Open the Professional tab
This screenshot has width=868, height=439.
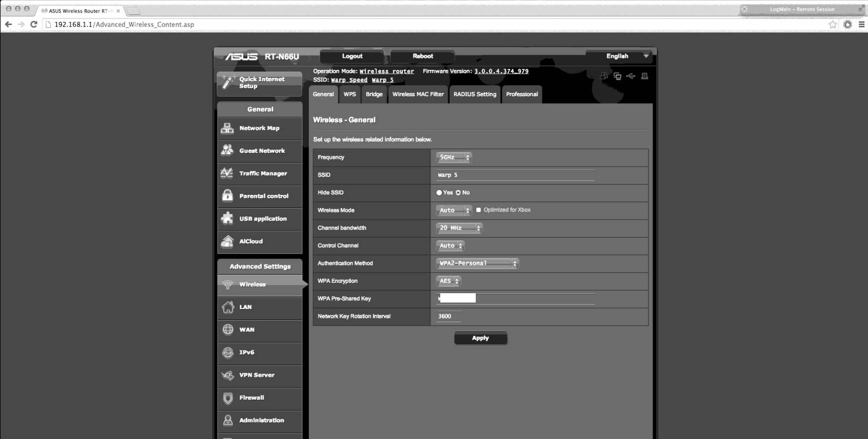click(522, 94)
